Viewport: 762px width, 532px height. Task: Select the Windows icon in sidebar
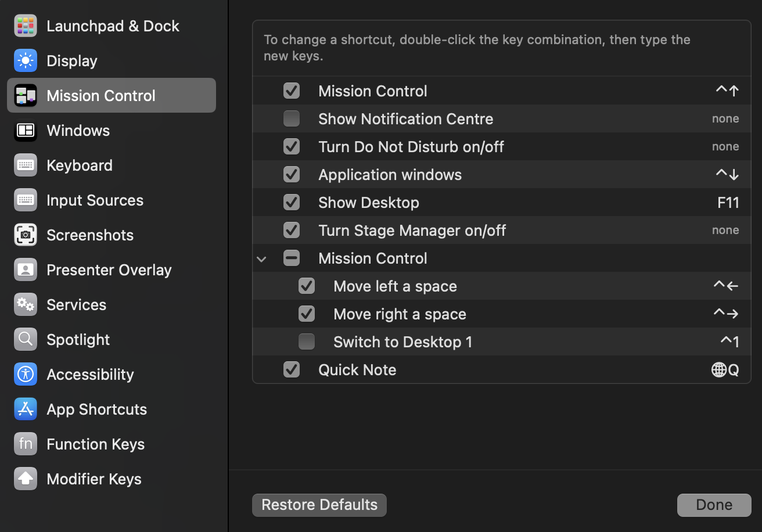coord(26,131)
